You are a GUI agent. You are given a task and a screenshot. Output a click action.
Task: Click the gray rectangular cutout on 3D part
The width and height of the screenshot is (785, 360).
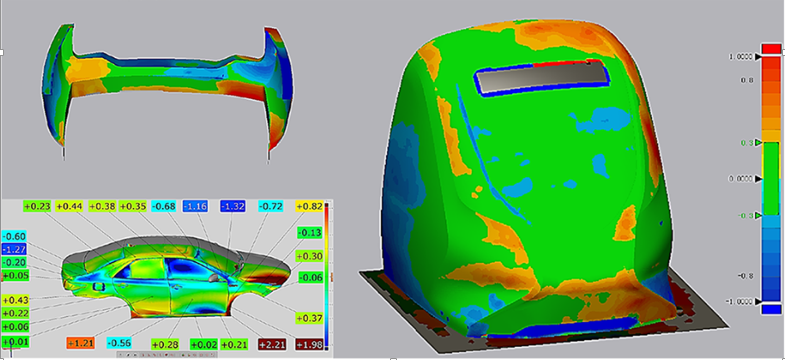coord(541,77)
